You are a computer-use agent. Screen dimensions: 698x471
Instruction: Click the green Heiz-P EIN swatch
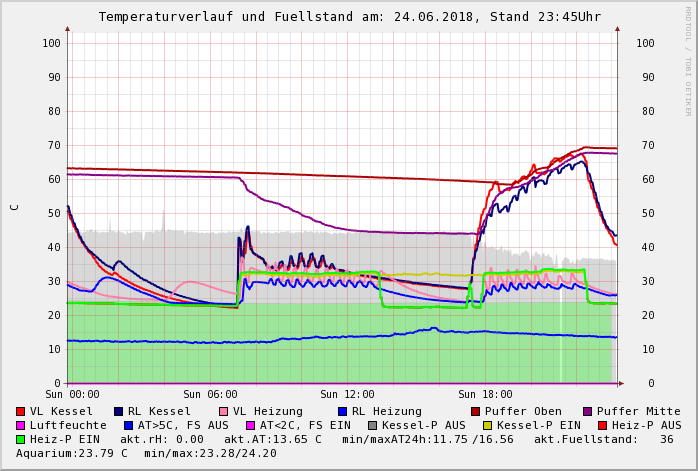pyautogui.click(x=21, y=439)
